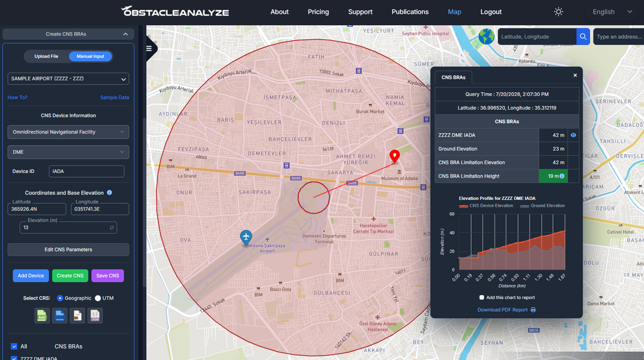Export CNS data as KMZ file
Image resolution: width=644 pixels, height=360 pixels.
click(60, 315)
